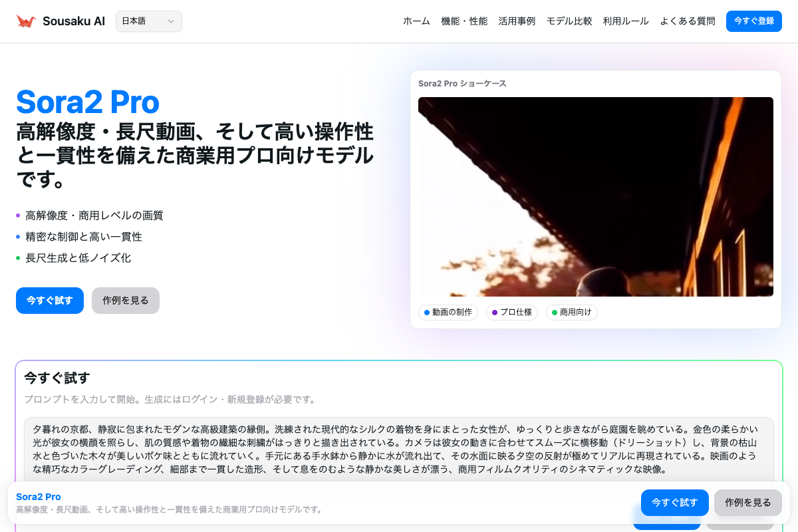This screenshot has height=532, width=798.
Task: Open よくある質問 in the navigation
Action: click(x=688, y=21)
